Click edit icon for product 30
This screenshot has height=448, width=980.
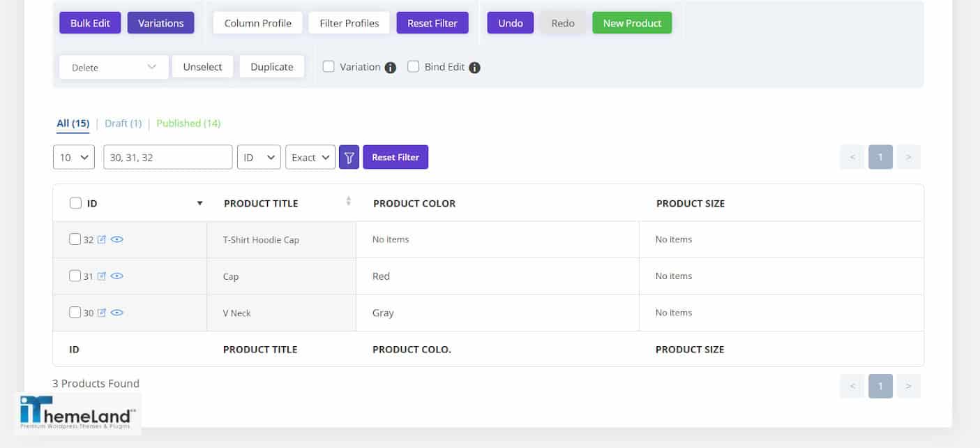point(102,313)
